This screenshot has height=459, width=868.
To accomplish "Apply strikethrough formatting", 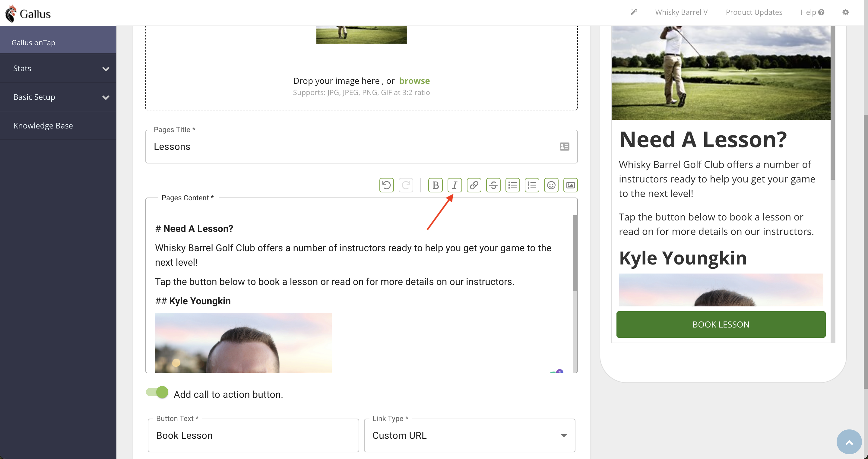I will coord(493,185).
